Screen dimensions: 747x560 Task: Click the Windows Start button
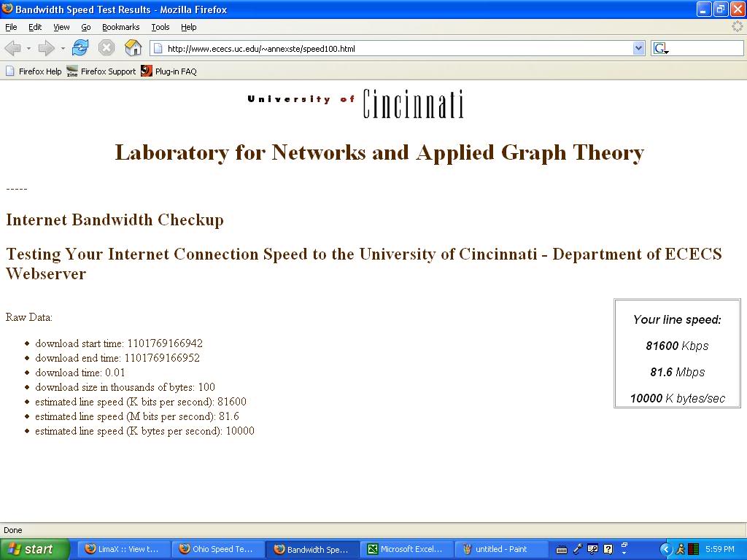34,549
